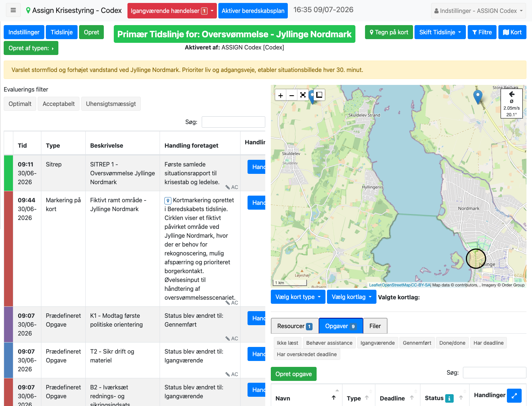Image resolution: width=532 pixels, height=406 pixels.
Task: Open the hamburger sidebar menu
Action: [13, 10]
